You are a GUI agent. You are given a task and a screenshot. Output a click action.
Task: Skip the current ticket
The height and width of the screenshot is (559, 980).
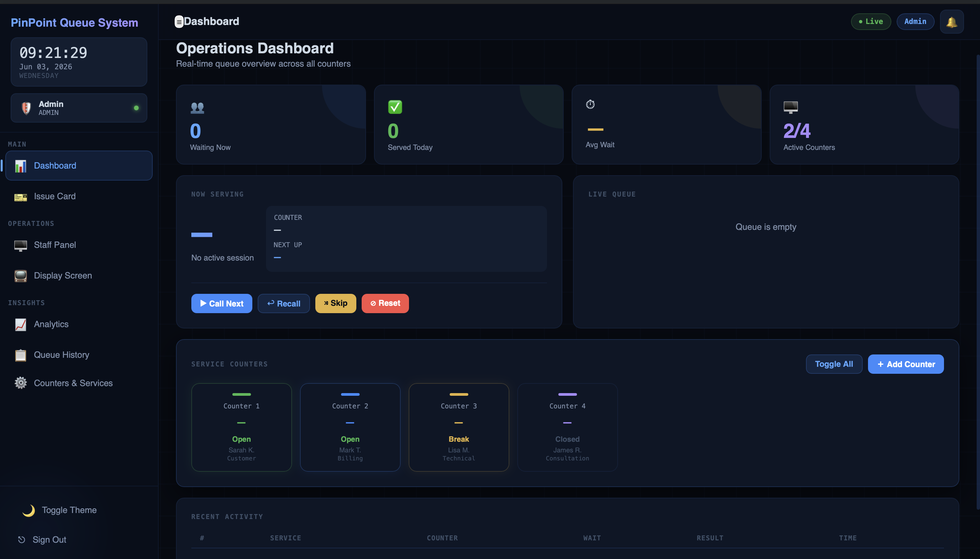(335, 304)
